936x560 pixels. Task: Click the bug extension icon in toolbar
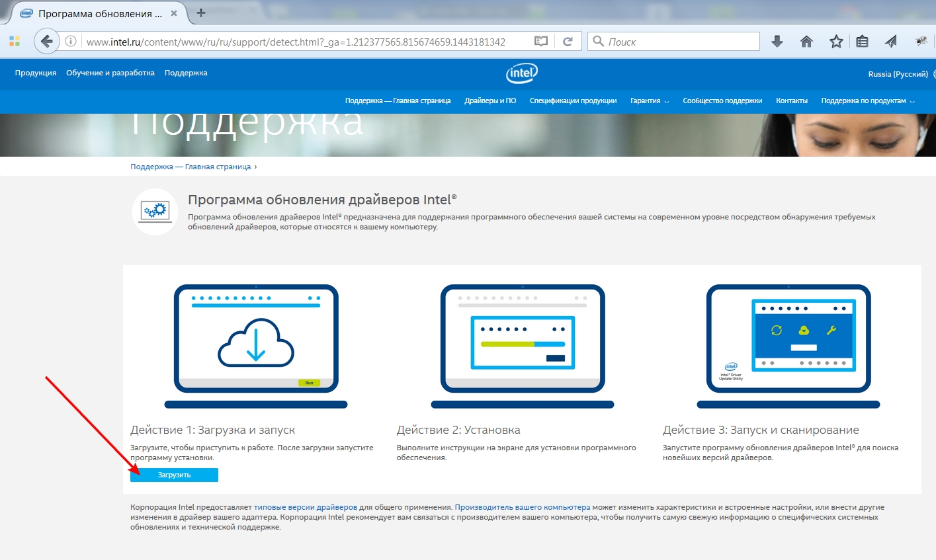click(x=921, y=42)
